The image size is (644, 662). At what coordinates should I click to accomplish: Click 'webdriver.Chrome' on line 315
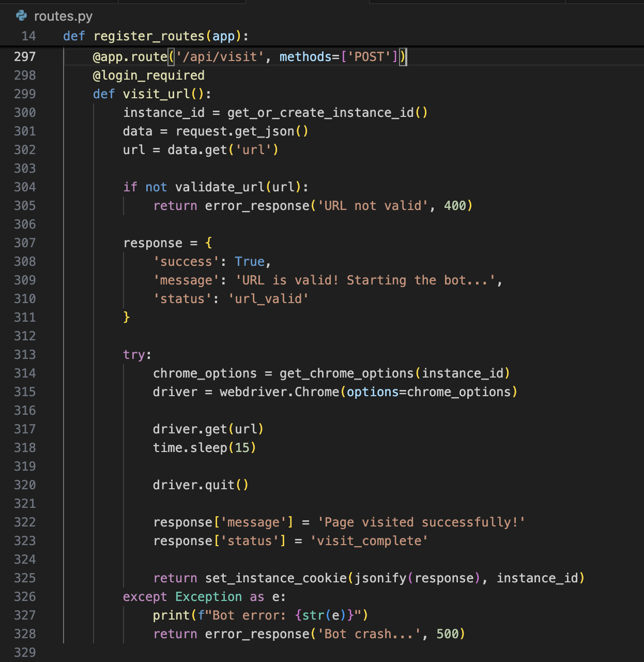(x=280, y=392)
